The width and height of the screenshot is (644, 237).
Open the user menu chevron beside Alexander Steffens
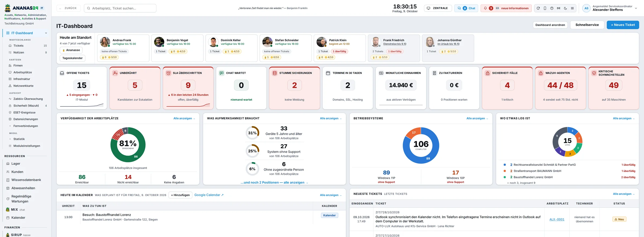(636, 8)
